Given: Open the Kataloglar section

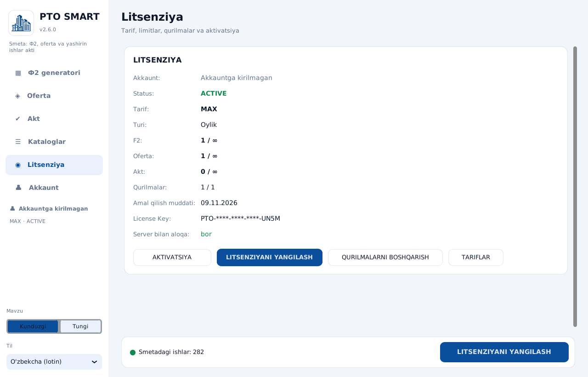Looking at the screenshot, I should [54, 142].
